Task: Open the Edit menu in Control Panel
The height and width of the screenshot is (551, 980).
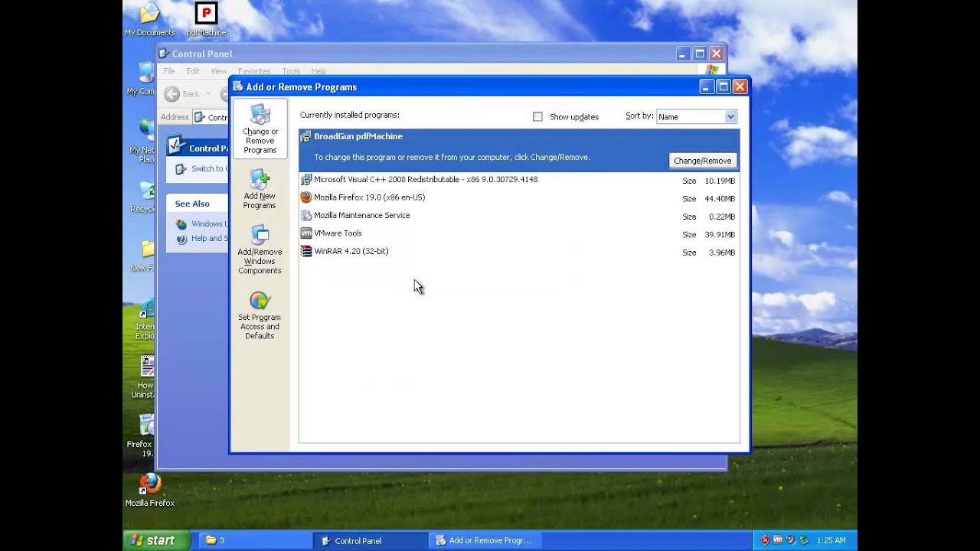Action: point(193,71)
